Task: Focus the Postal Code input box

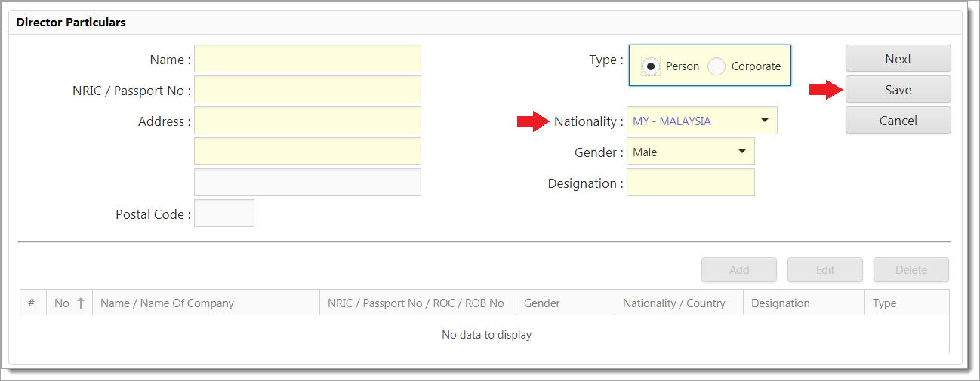Action: pyautogui.click(x=224, y=214)
